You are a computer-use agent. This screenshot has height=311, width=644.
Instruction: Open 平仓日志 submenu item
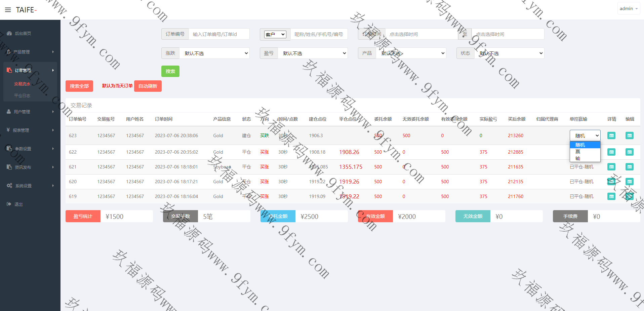tap(22, 95)
